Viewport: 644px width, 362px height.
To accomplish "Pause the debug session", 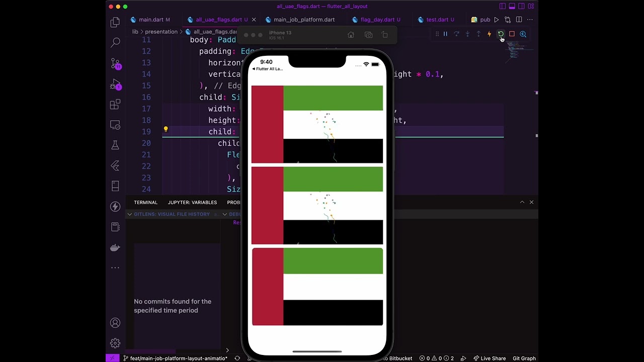I will click(445, 34).
